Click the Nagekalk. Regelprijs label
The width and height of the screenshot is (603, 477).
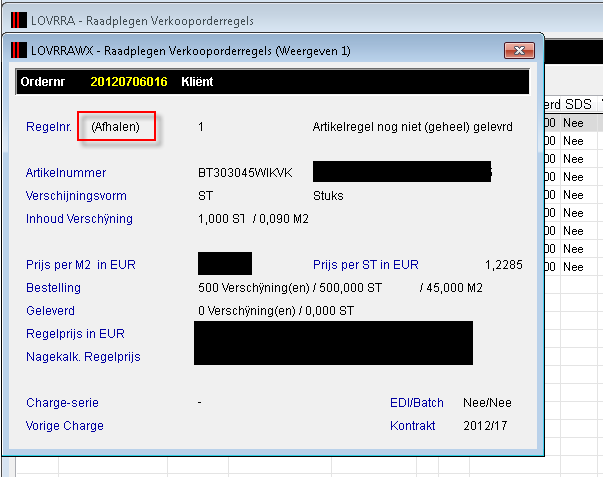83,357
